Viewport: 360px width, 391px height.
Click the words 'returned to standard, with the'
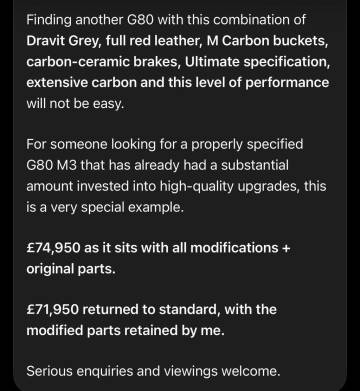[x=179, y=310]
